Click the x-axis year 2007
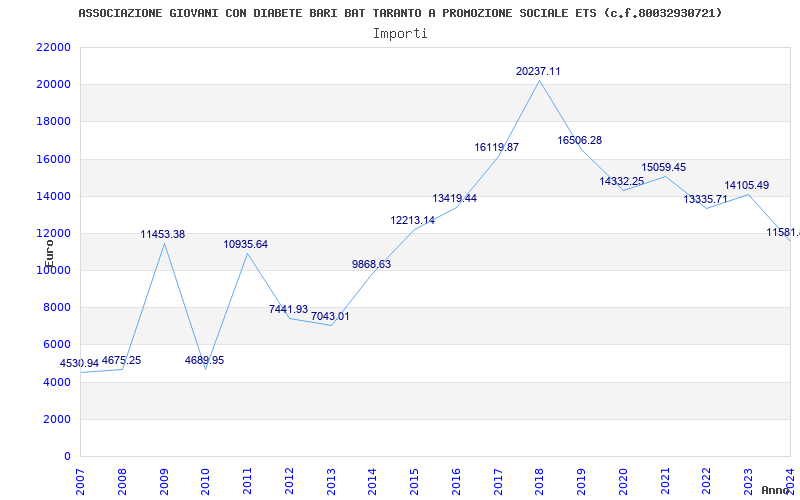Image resolution: width=800 pixels, height=500 pixels. point(80,481)
